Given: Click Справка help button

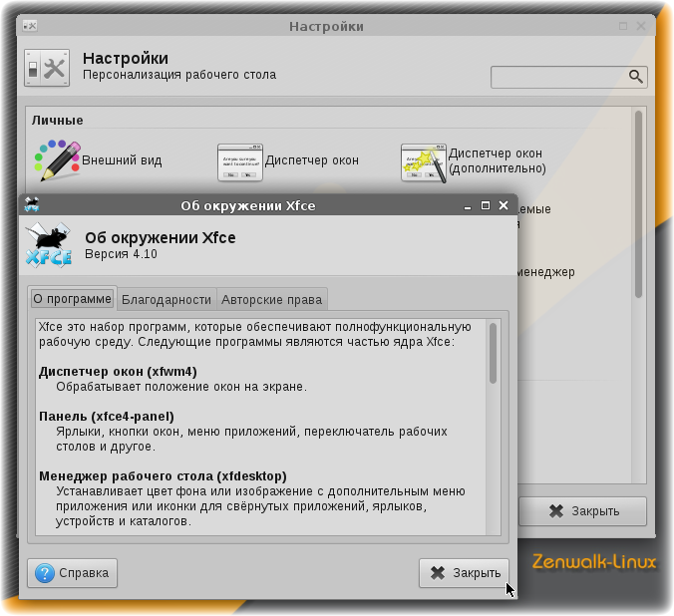Looking at the screenshot, I should pos(72,573).
